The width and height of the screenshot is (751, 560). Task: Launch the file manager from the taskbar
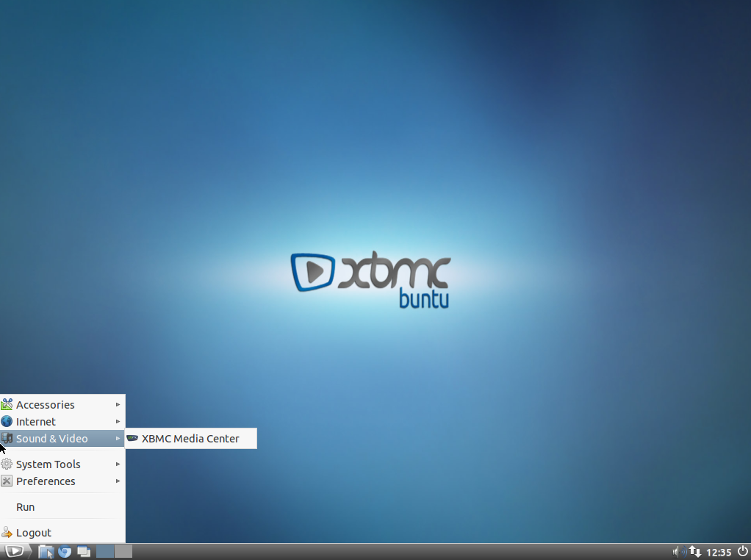[x=46, y=550]
